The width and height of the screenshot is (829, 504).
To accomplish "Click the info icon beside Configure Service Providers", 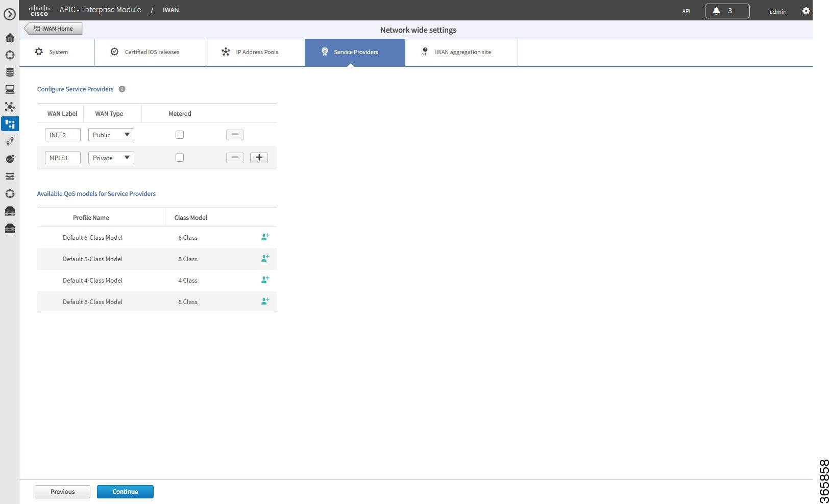I will (122, 89).
